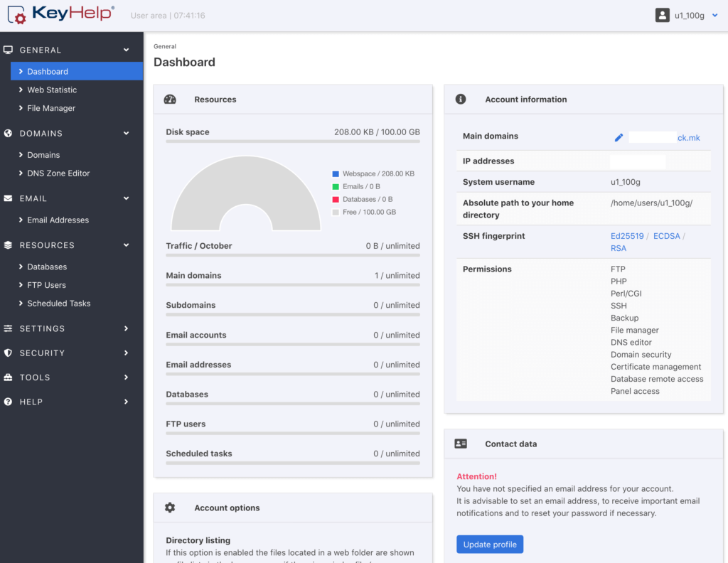Click the 'User area' clock text

click(x=168, y=16)
